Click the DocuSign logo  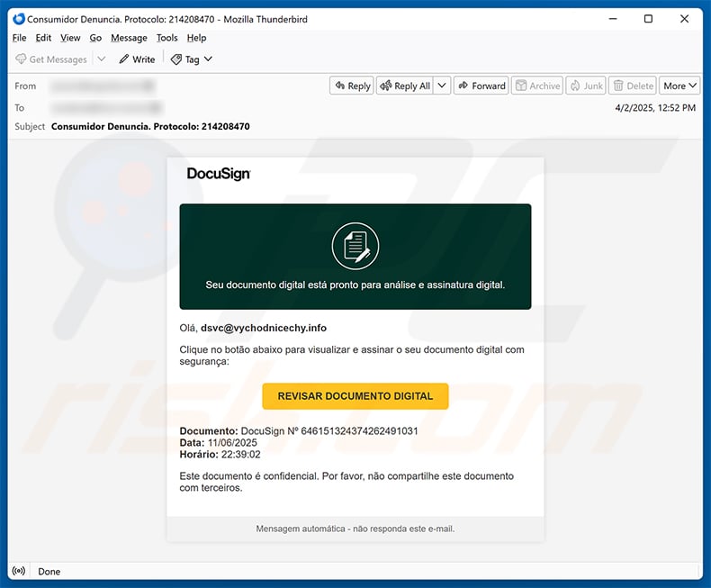click(x=219, y=174)
